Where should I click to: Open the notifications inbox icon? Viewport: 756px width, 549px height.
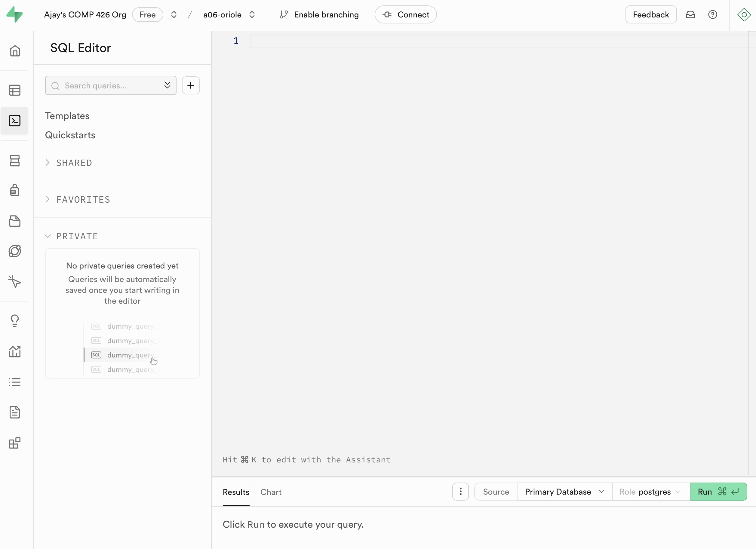690,15
